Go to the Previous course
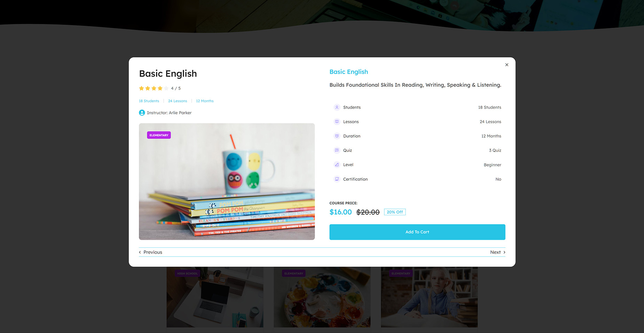 [x=151, y=252]
